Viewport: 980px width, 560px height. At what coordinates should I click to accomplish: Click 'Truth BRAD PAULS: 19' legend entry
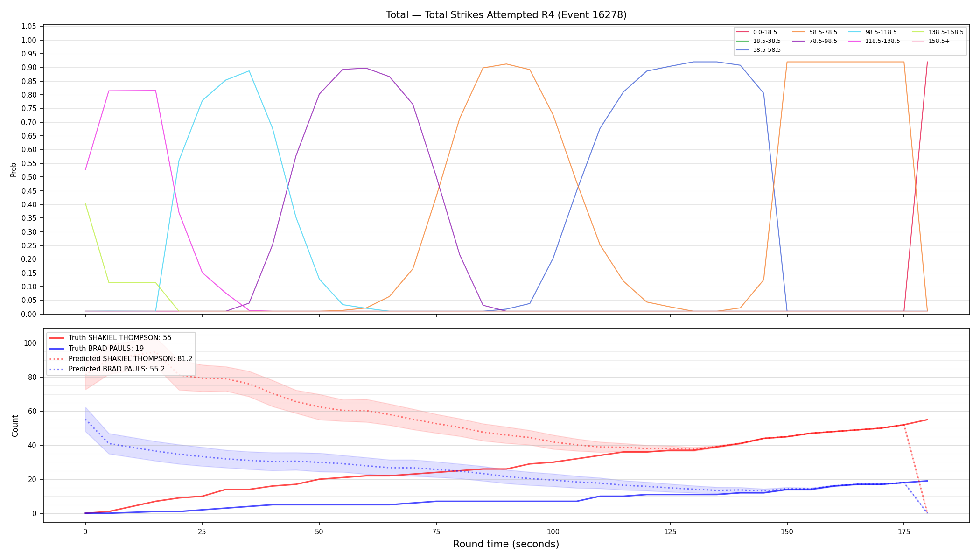[x=96, y=348]
